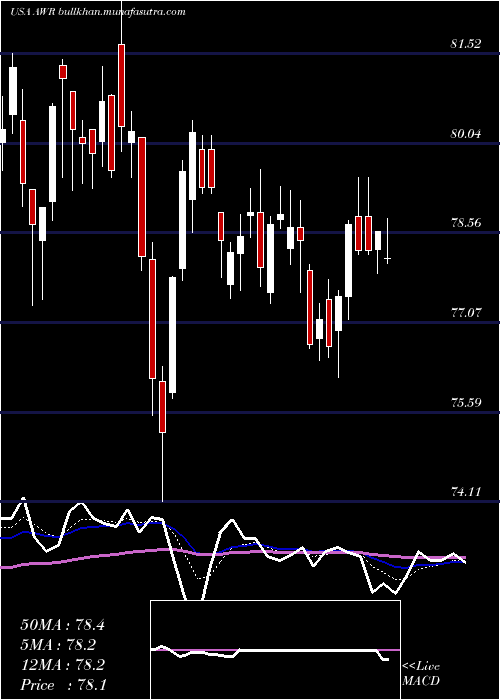Click the 81.52 price level label
The width and height of the screenshot is (500, 700).
point(465,44)
